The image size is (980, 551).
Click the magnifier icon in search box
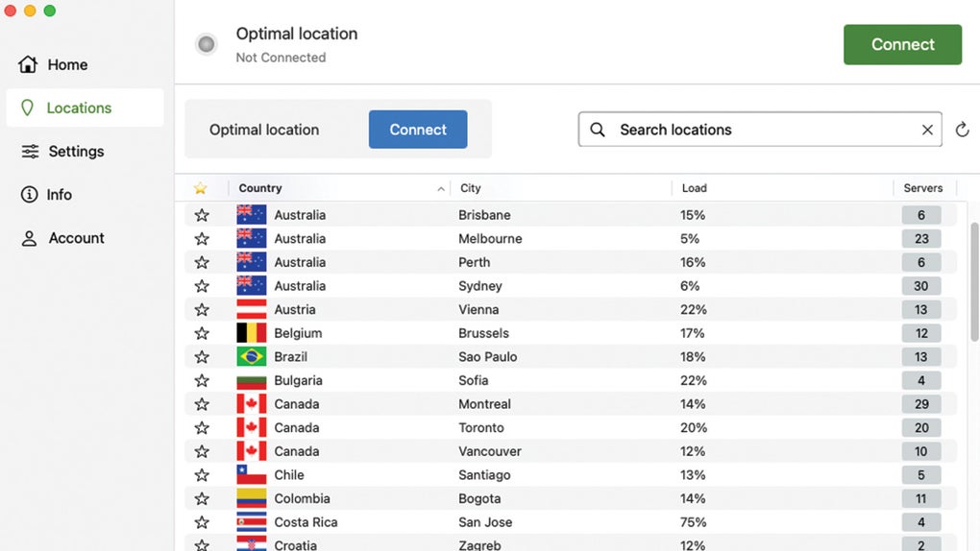[x=598, y=130]
